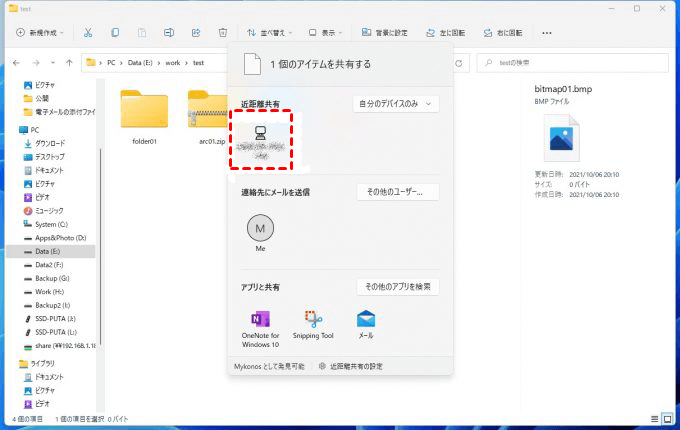This screenshot has width=680, height=430.
Task: Select Data (E:) drive in sidebar
Action: tap(49, 252)
